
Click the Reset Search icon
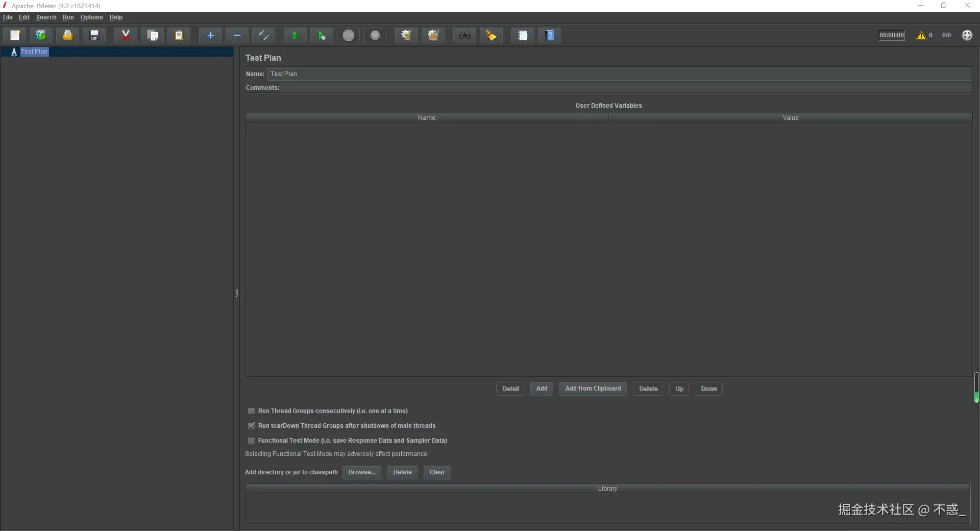491,35
